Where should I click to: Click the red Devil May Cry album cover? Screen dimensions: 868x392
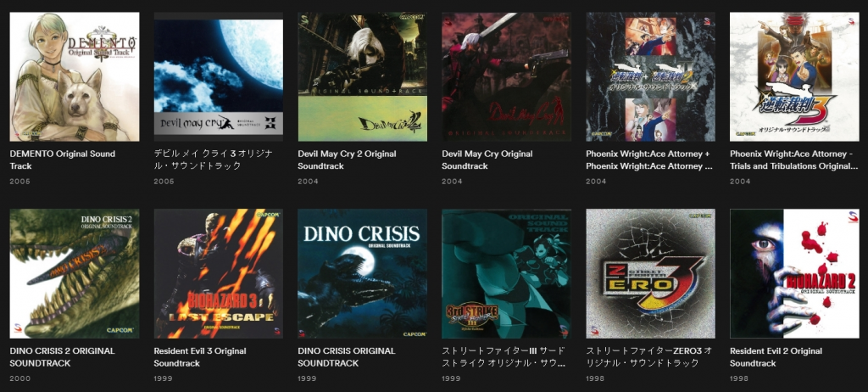click(x=506, y=76)
